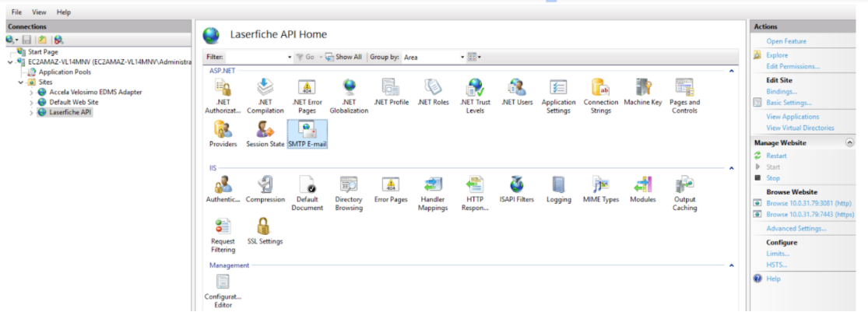Open the Logging feature
The width and height of the screenshot is (868, 319).
[558, 190]
